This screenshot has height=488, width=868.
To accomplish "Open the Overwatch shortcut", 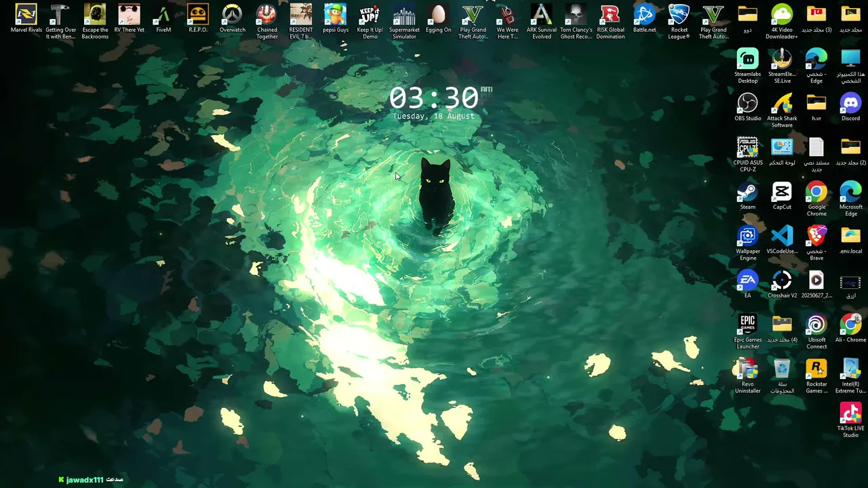I will 232,19.
